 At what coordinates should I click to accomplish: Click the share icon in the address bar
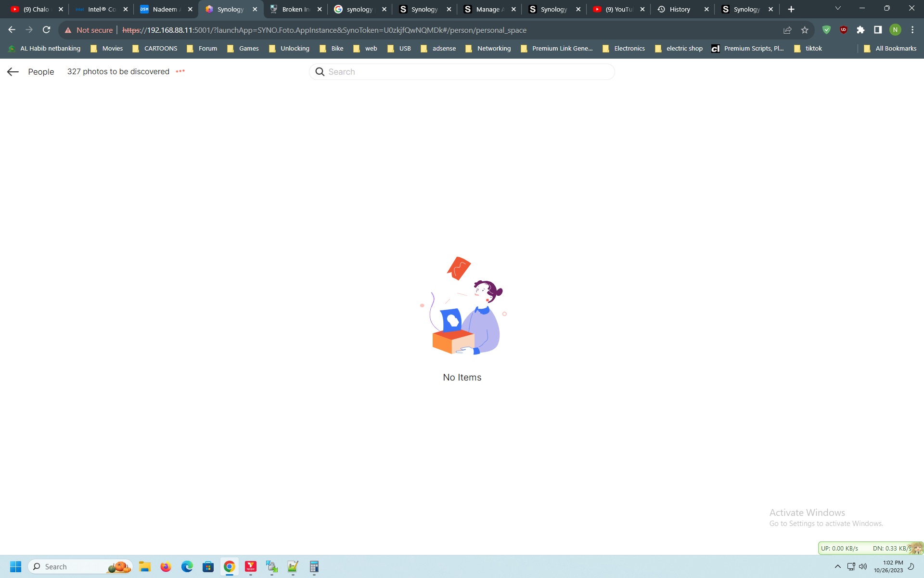point(787,29)
